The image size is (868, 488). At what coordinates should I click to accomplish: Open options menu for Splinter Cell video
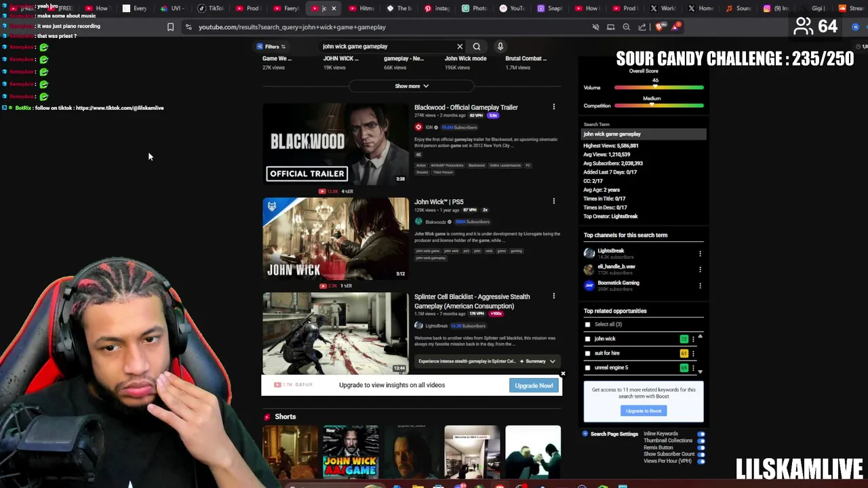[x=553, y=296]
